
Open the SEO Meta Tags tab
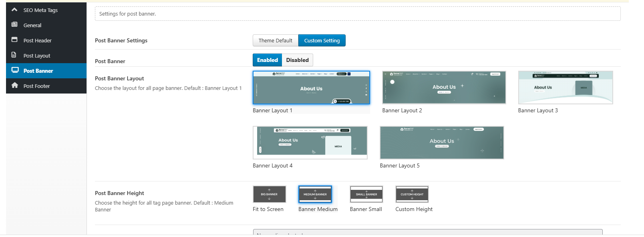point(40,10)
